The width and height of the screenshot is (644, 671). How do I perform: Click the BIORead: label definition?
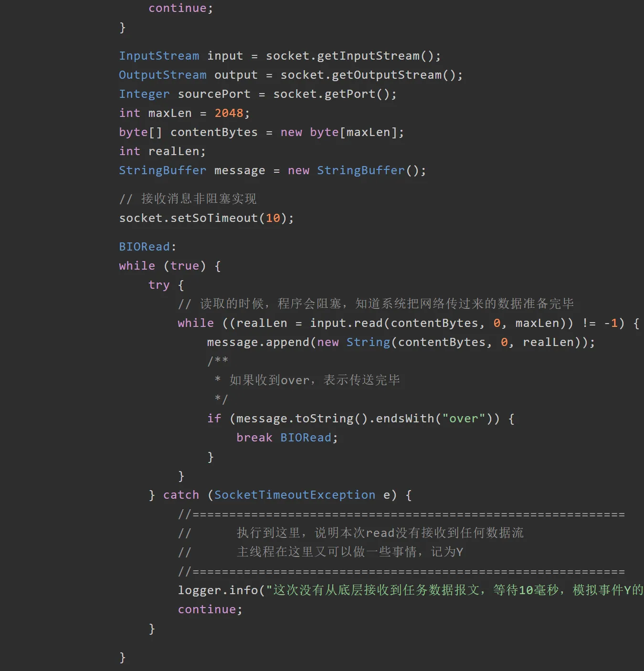click(x=148, y=247)
